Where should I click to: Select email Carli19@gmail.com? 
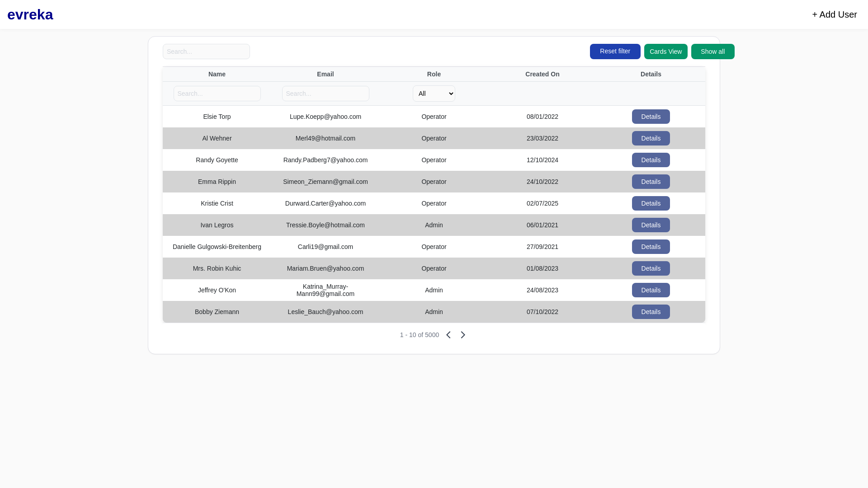325,247
